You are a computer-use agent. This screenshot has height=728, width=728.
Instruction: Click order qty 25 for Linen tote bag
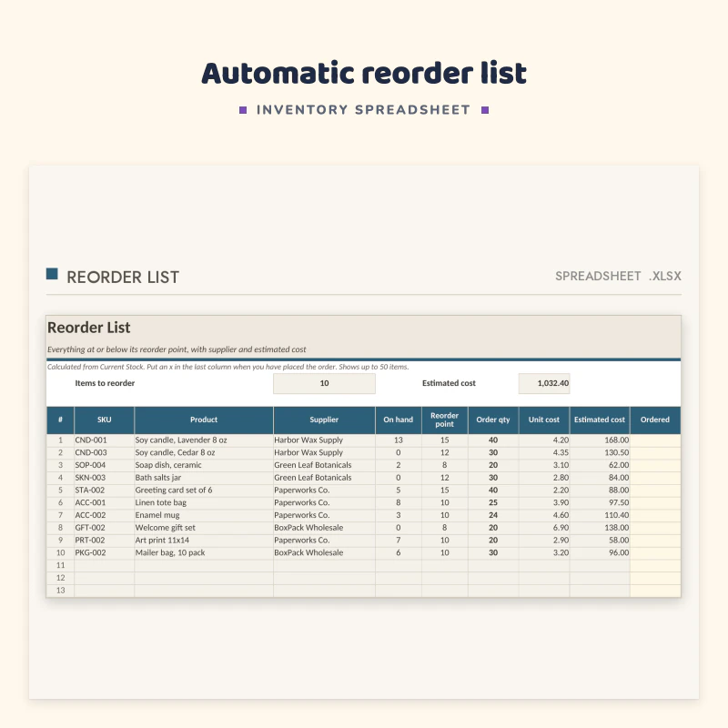493,503
